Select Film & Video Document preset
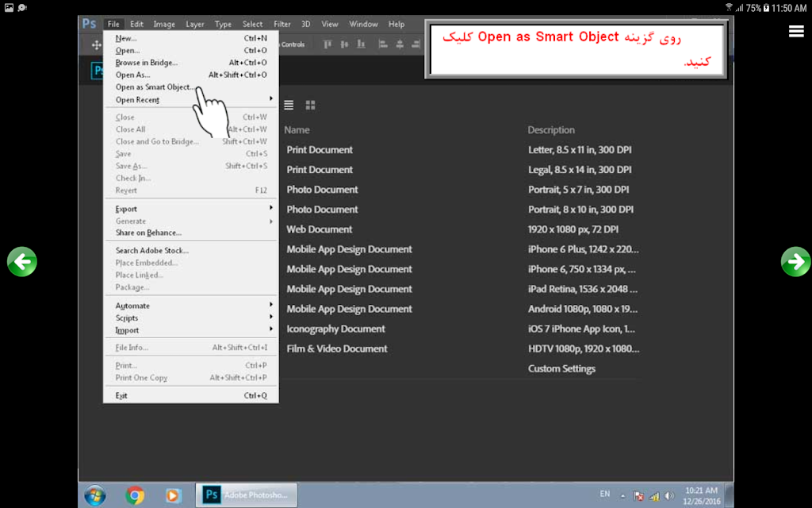The image size is (812, 508). [x=463, y=349]
